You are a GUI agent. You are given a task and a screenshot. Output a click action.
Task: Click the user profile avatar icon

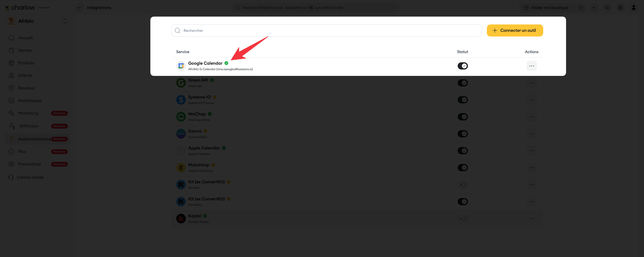click(633, 8)
